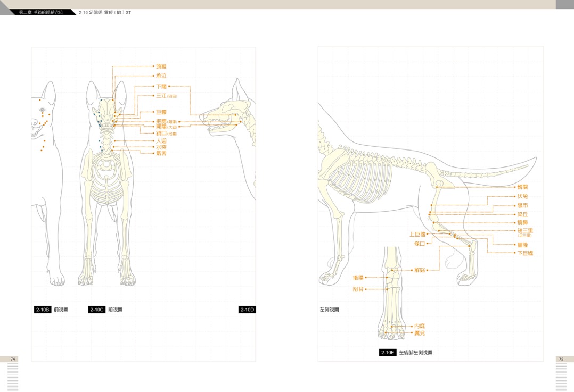
Task: Click the gray square at top-right corner
Action: [564, 4]
